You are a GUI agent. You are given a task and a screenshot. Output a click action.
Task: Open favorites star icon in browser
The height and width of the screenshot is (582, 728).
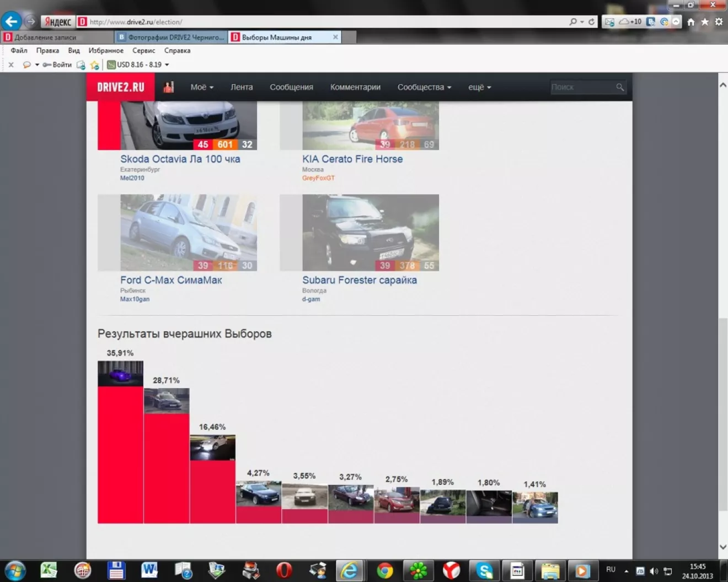[704, 22]
